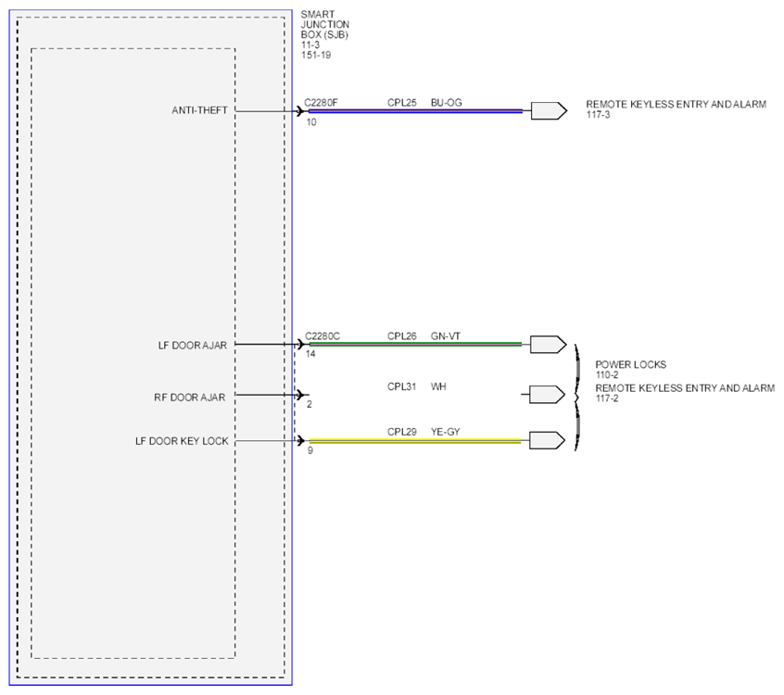Image resolution: width=784 pixels, height=695 pixels.
Task: Select the CPL31 circuit label
Action: pyautogui.click(x=402, y=386)
